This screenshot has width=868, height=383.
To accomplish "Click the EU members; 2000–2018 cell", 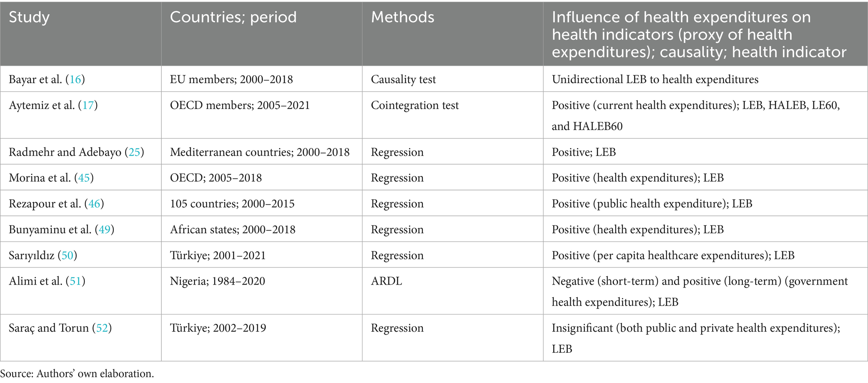I will point(231,79).
